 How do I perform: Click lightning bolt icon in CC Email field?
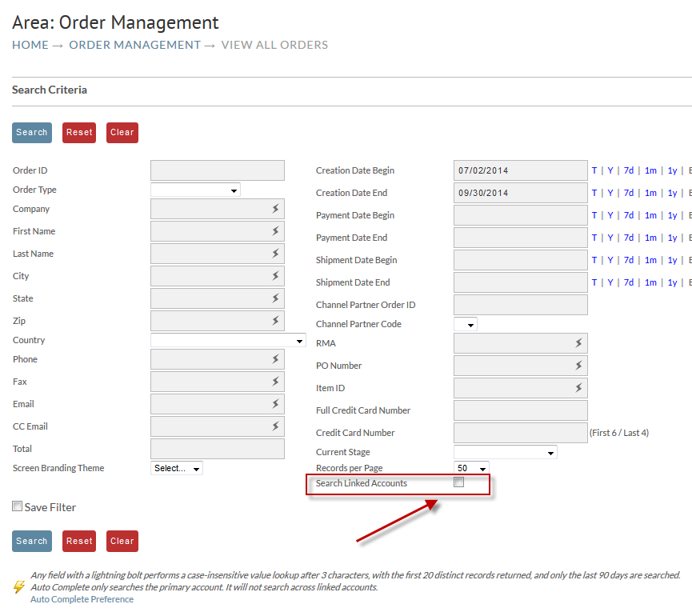[275, 426]
